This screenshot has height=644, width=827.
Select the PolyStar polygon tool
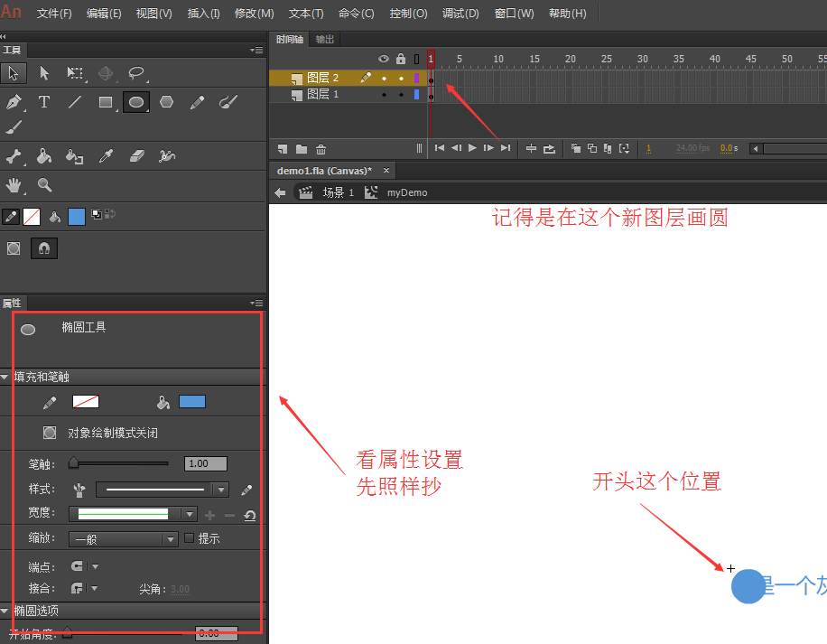click(x=167, y=102)
